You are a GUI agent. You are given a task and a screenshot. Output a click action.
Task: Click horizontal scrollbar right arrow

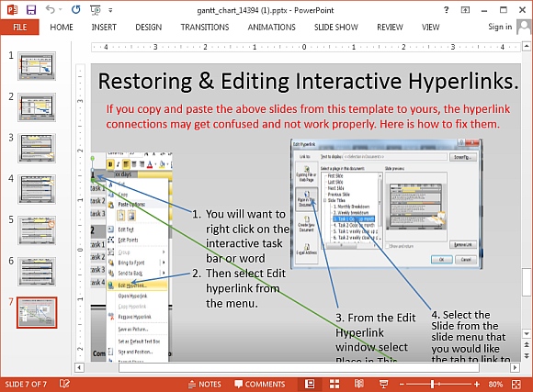pos(515,367)
